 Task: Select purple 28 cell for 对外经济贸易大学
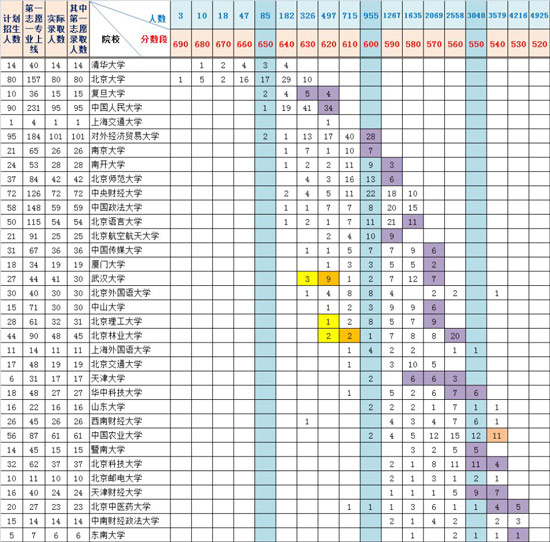coord(371,136)
